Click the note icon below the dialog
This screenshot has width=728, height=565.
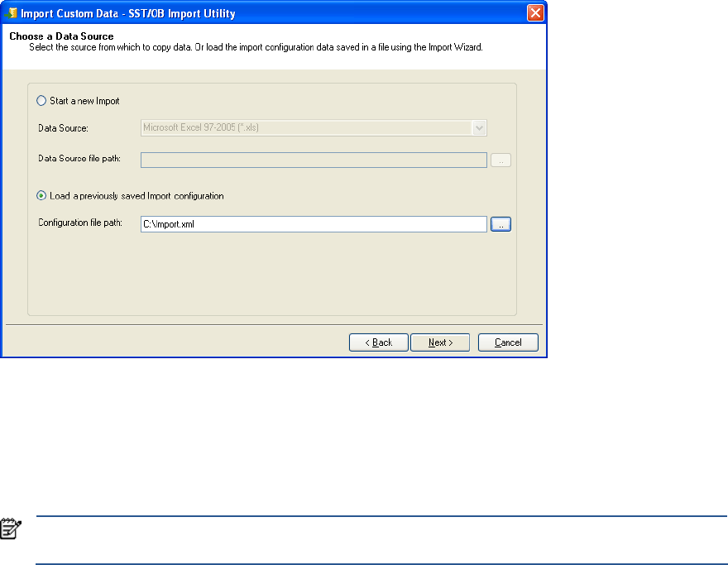(11, 529)
